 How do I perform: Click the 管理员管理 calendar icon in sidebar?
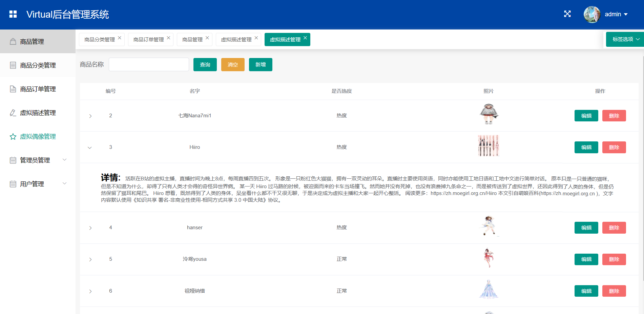tap(13, 160)
